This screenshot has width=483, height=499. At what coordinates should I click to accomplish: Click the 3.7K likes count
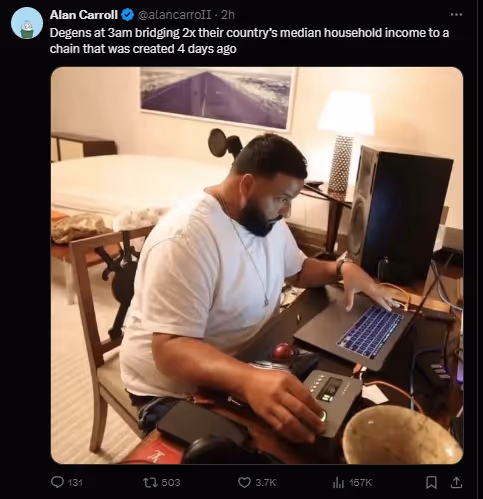(266, 483)
